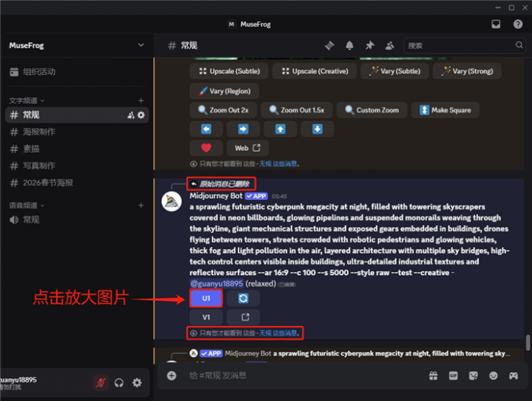Focus the 给 #常规 发消息 message box

302,375
